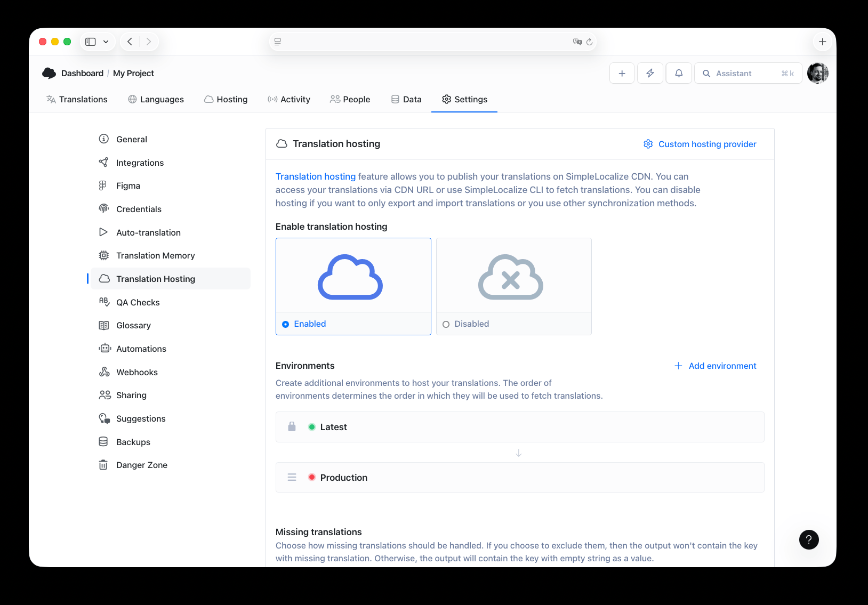Screen dimensions: 868x605
Task: Open the Danger Zone trash icon
Action: (104, 464)
